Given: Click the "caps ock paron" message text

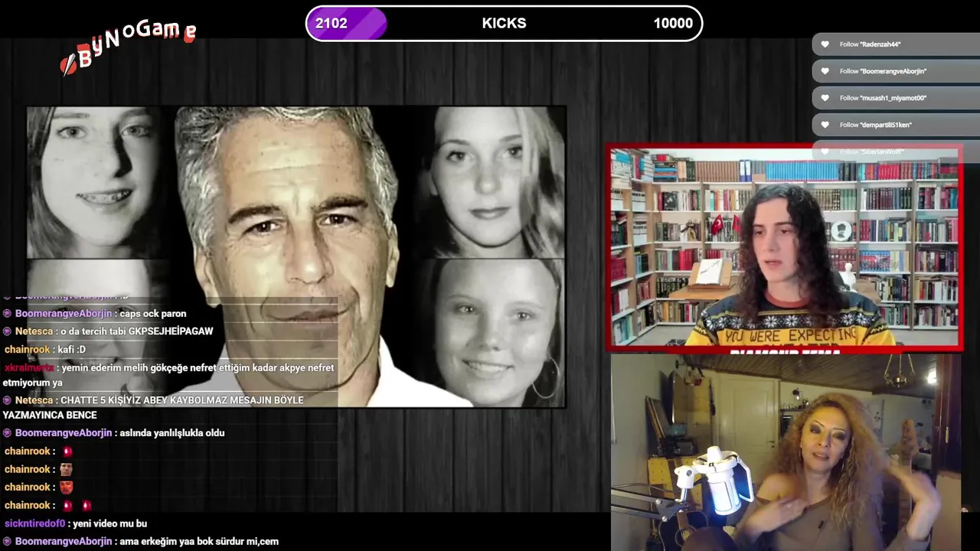Looking at the screenshot, I should pyautogui.click(x=153, y=314).
